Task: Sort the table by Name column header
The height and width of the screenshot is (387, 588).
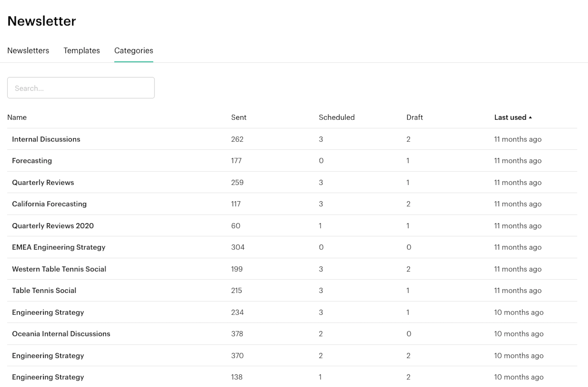Action: [x=17, y=117]
